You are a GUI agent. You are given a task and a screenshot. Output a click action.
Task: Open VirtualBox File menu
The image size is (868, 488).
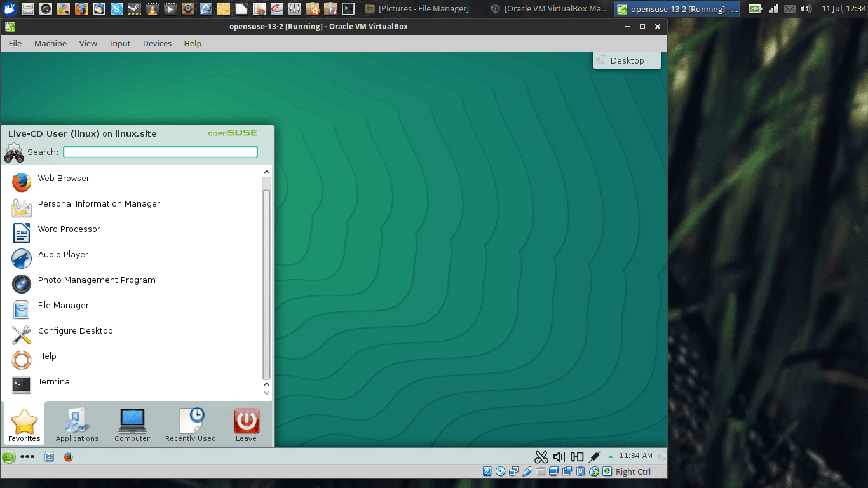tap(15, 44)
